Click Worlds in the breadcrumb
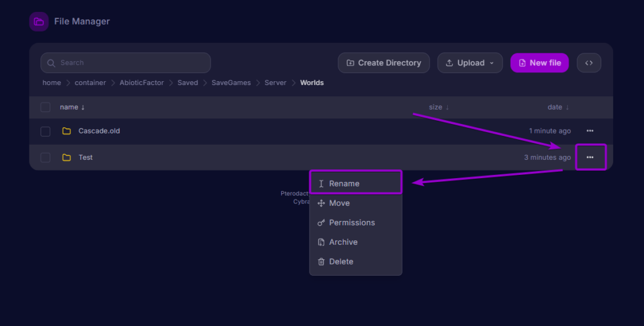Viewport: 644px width, 326px height. pyautogui.click(x=312, y=82)
